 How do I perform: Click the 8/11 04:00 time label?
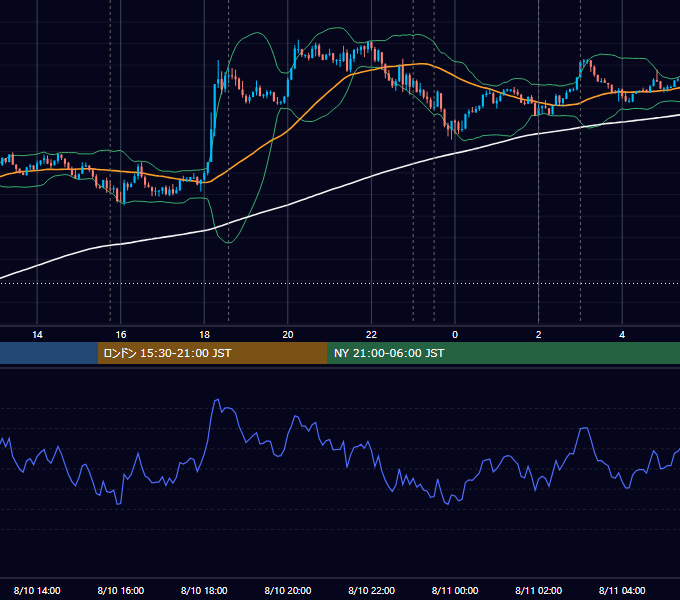pyautogui.click(x=622, y=590)
